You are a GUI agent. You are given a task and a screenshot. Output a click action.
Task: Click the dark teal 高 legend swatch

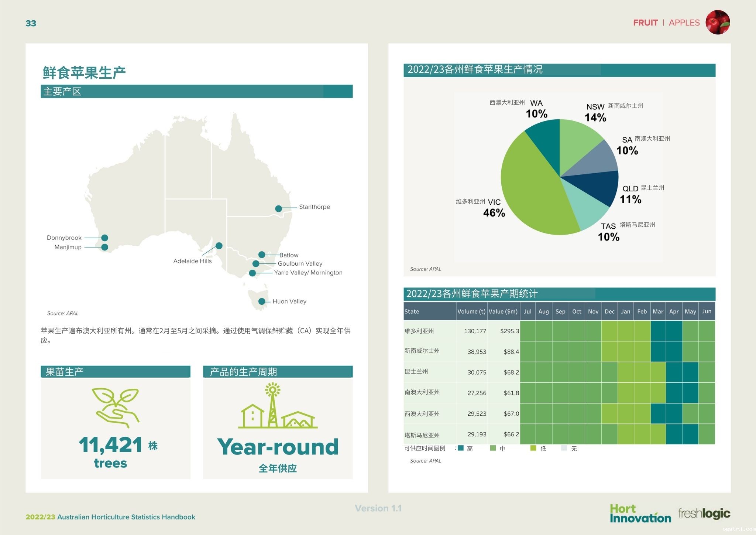point(460,448)
